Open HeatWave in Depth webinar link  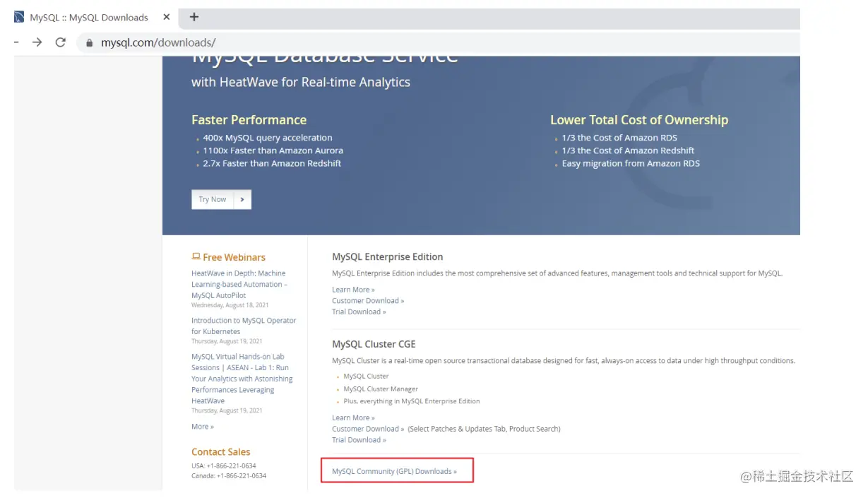point(239,284)
